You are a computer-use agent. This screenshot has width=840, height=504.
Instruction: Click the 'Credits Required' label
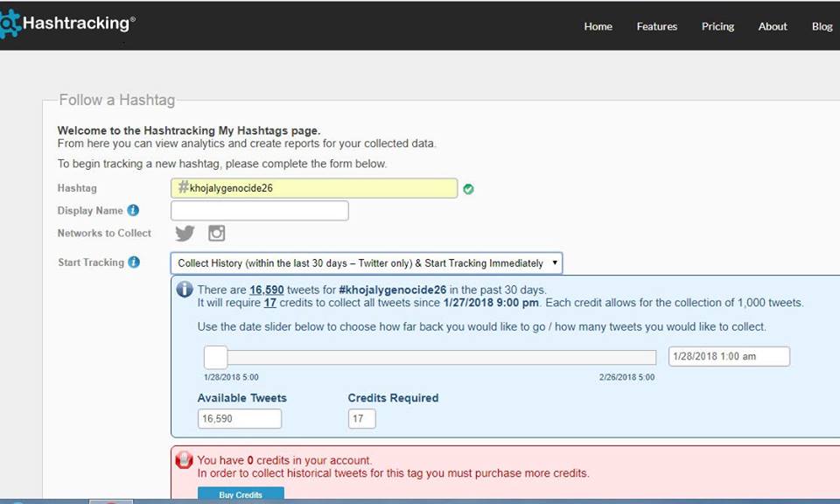coord(393,398)
